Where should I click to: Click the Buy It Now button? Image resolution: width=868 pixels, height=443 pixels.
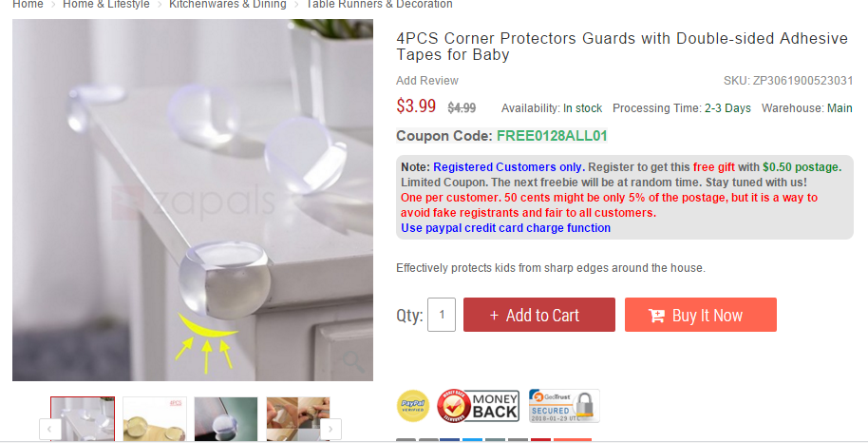(701, 315)
